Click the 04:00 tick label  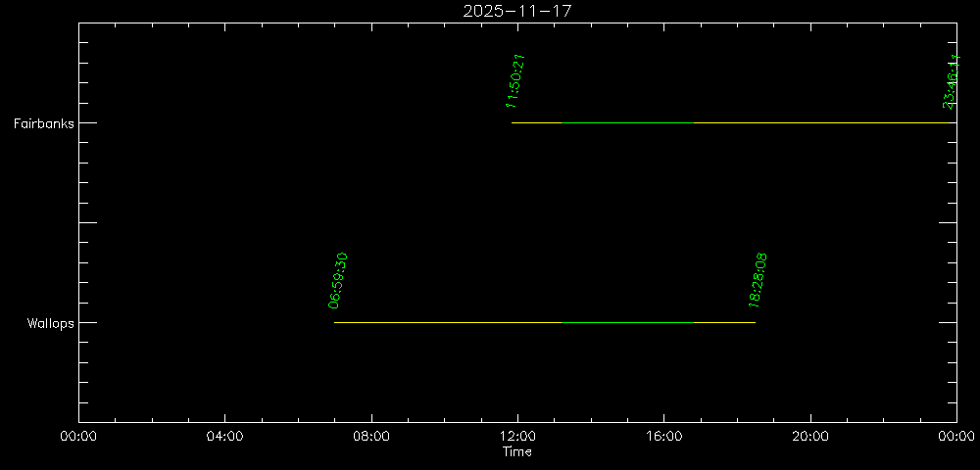point(224,437)
